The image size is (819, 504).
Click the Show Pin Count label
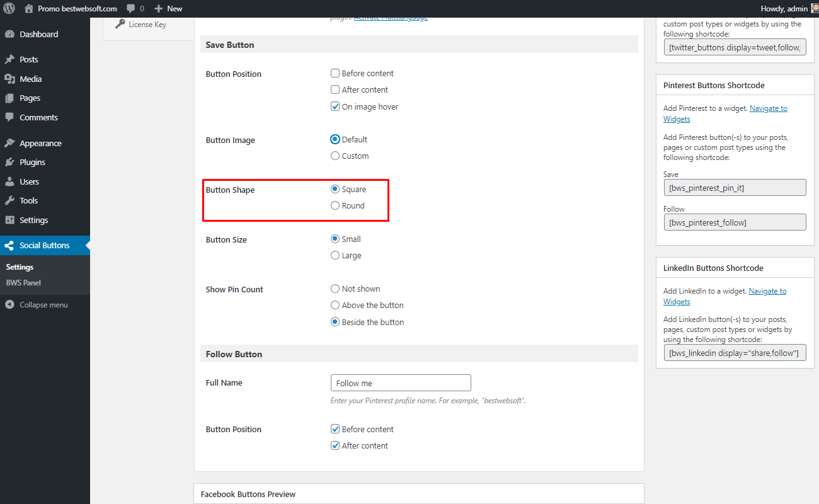click(234, 290)
